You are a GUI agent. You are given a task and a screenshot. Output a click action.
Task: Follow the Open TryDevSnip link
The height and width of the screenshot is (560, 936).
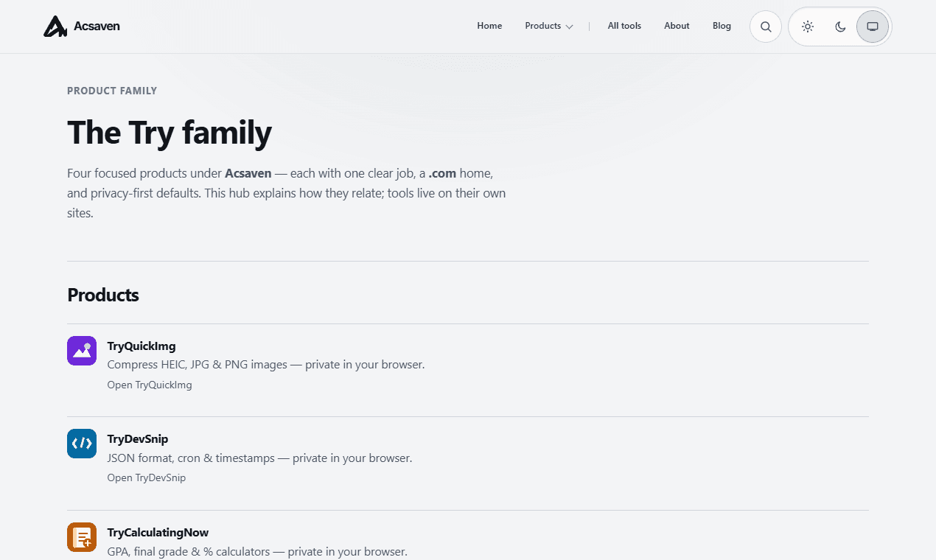[x=147, y=477]
